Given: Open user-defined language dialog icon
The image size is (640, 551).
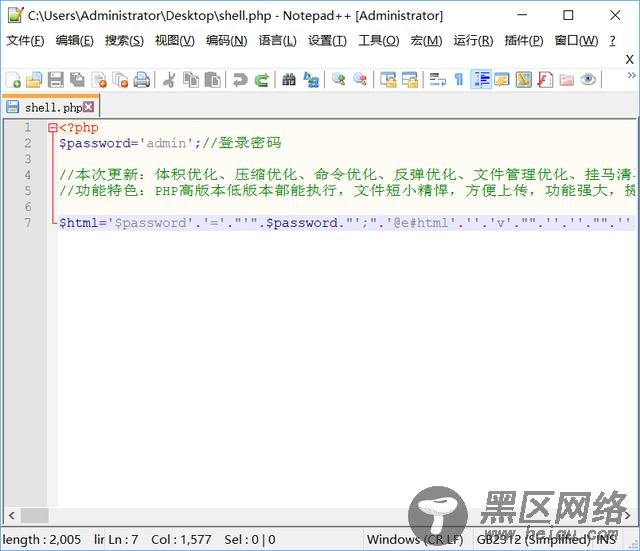Looking at the screenshot, I should coord(502,80).
